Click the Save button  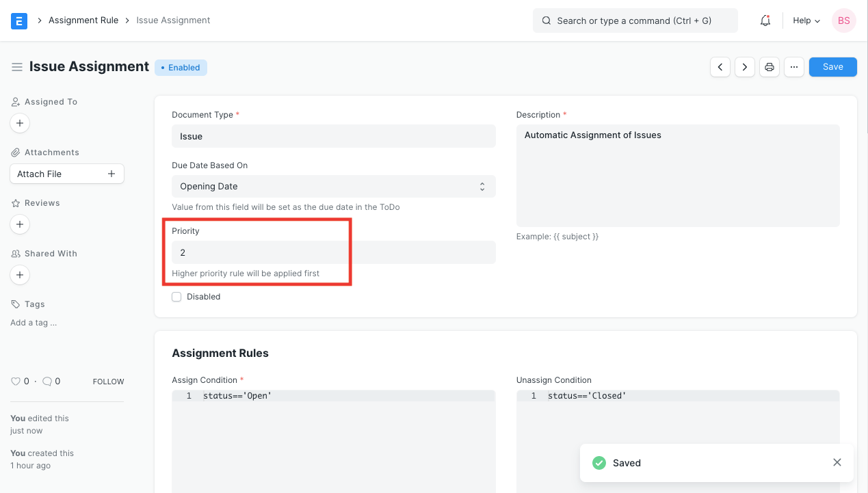click(832, 67)
